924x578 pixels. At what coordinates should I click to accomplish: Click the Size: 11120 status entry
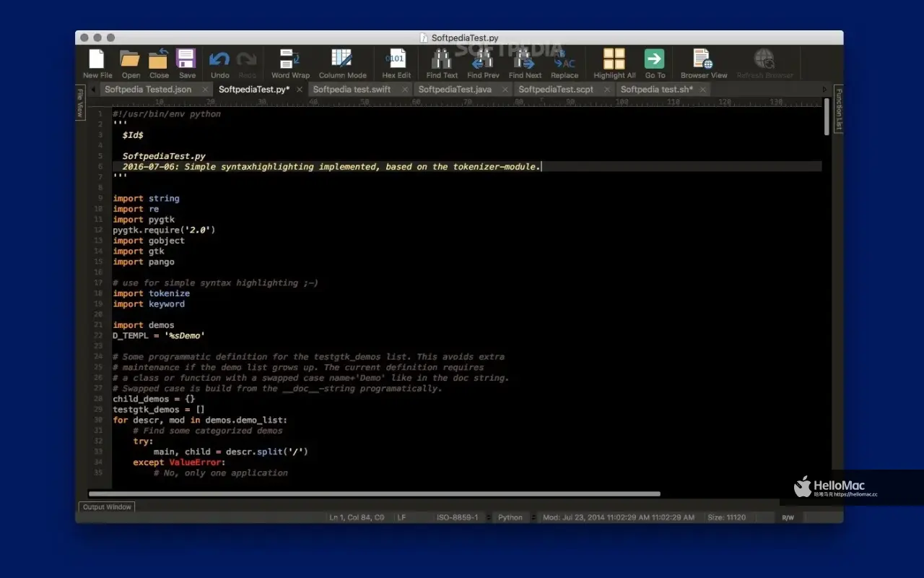tap(727, 517)
